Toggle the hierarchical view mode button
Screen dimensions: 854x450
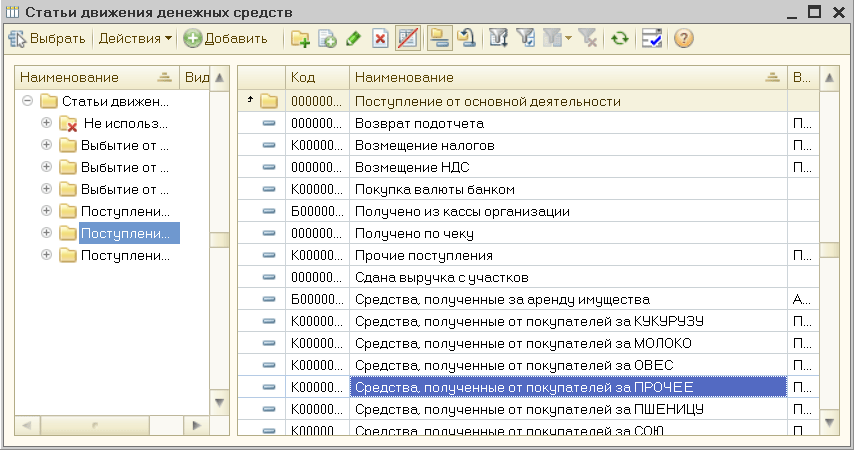(x=438, y=39)
